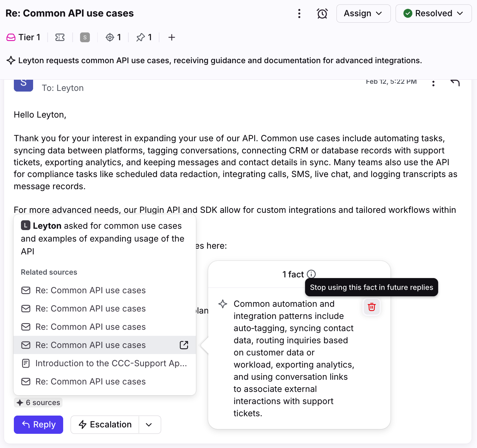Click the pin count indicator
Viewport: 477px width, 448px height.
tap(144, 37)
